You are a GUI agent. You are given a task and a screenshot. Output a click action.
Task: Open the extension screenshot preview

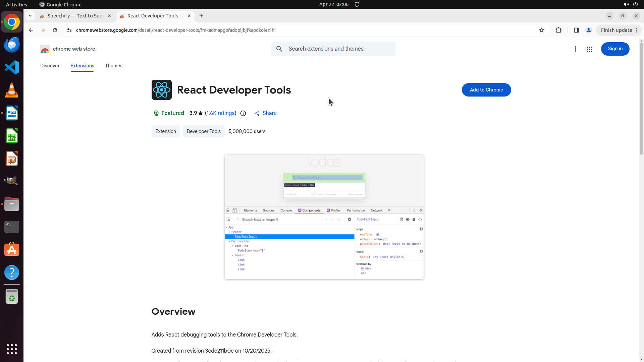pyautogui.click(x=324, y=217)
